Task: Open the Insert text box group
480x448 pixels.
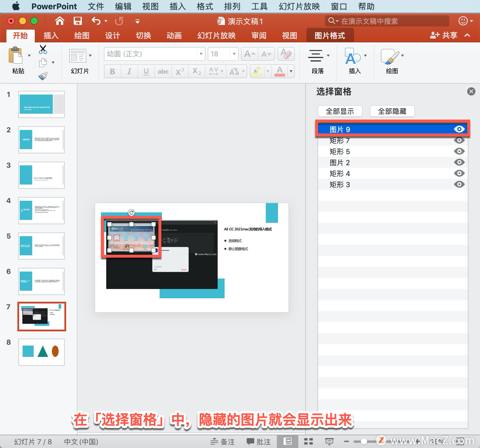Action: tap(352, 56)
